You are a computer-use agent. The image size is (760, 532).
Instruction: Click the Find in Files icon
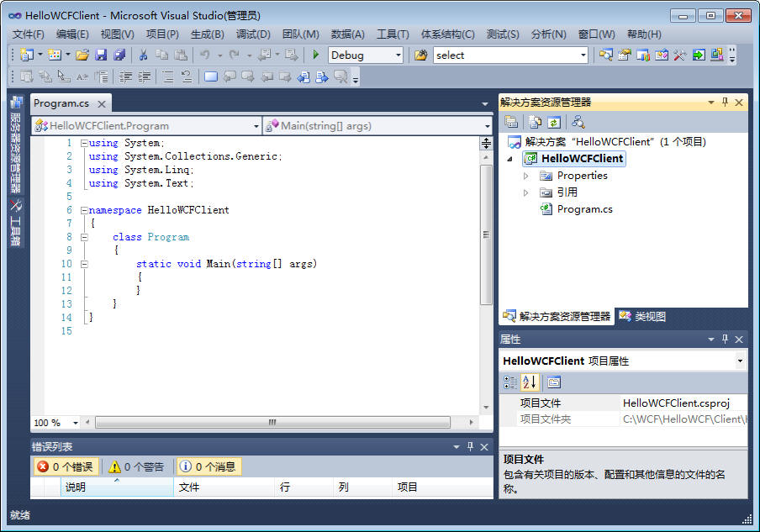(420, 55)
